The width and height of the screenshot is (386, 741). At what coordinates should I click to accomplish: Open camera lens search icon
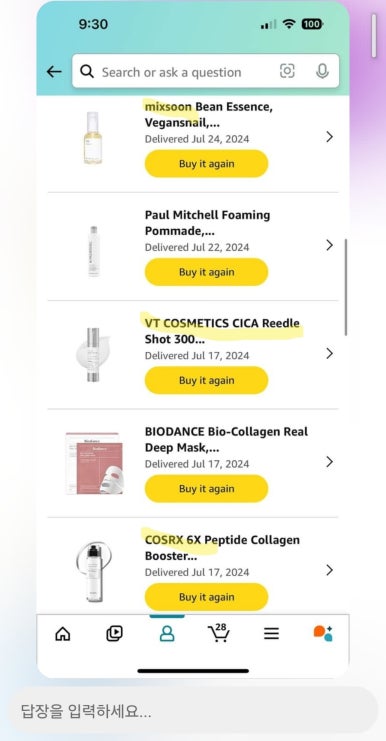click(x=287, y=71)
